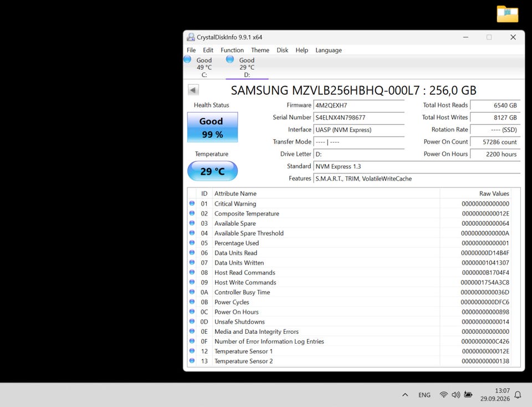This screenshot has height=407, width=532.
Task: Select the D: disk tab at 29 °C
Action: [x=247, y=67]
